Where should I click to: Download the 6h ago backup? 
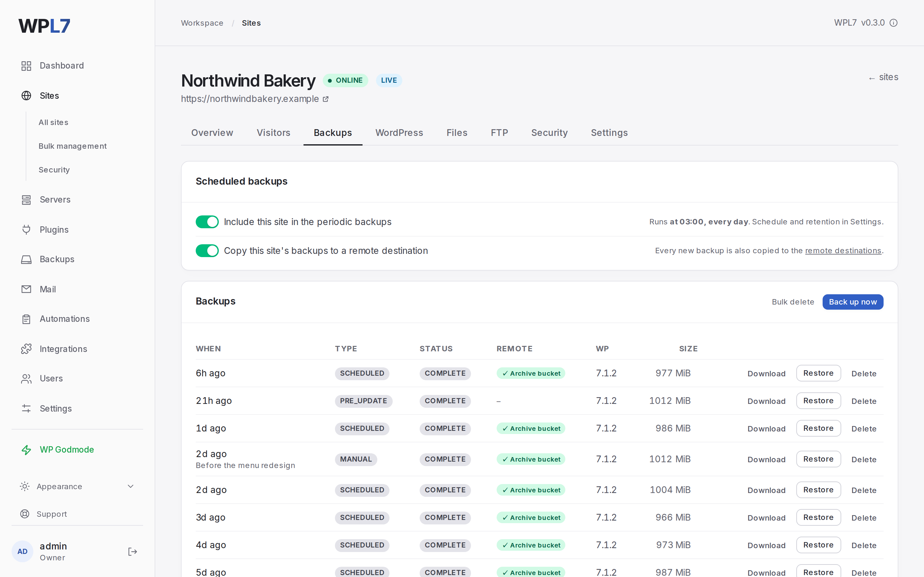pyautogui.click(x=766, y=373)
